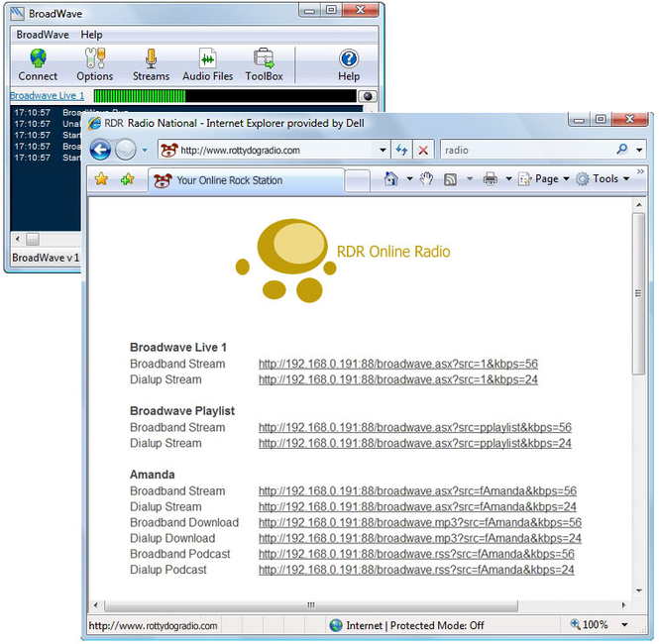
Task: Open the address bar URL dropdown
Action: pyautogui.click(x=383, y=150)
